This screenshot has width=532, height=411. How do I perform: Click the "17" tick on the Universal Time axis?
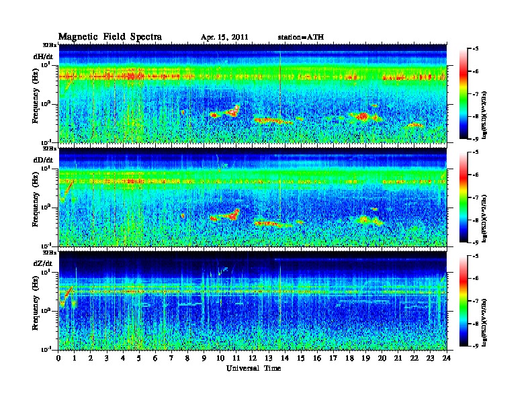point(333,359)
